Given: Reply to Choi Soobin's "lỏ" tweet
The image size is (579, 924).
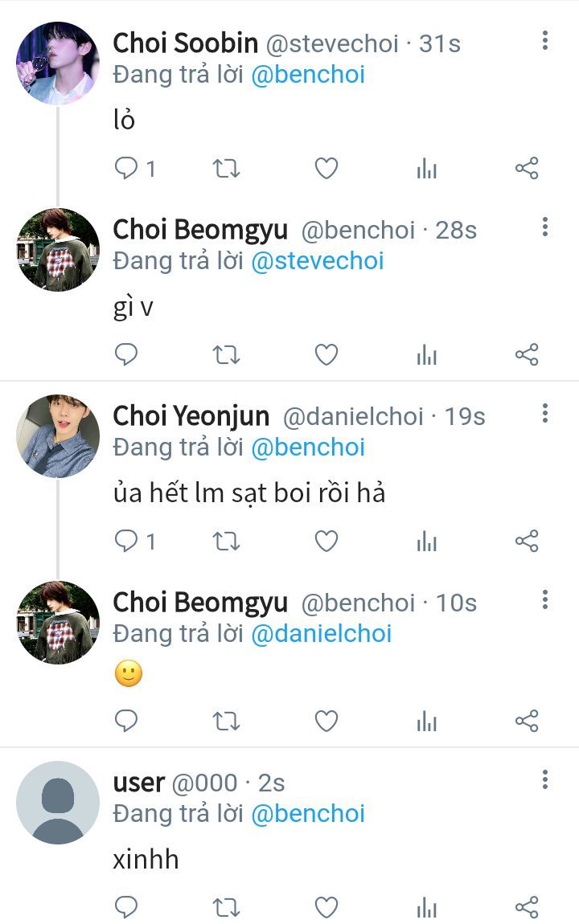Looking at the screenshot, I should click(127, 169).
